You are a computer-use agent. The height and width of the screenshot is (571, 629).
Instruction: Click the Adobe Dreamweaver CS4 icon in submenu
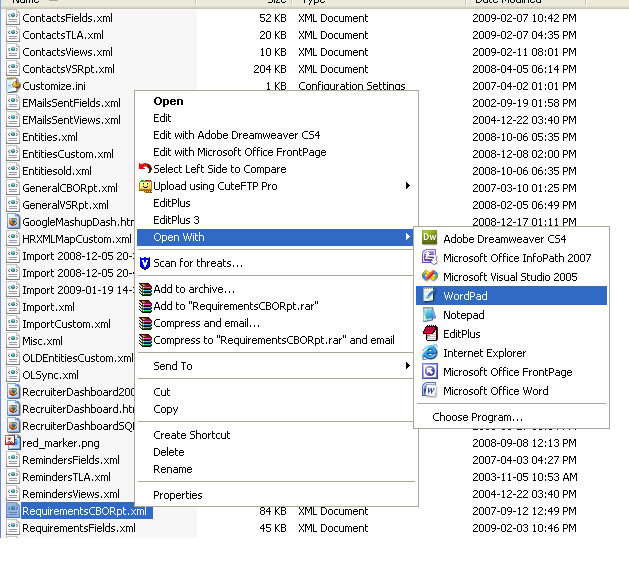click(430, 238)
